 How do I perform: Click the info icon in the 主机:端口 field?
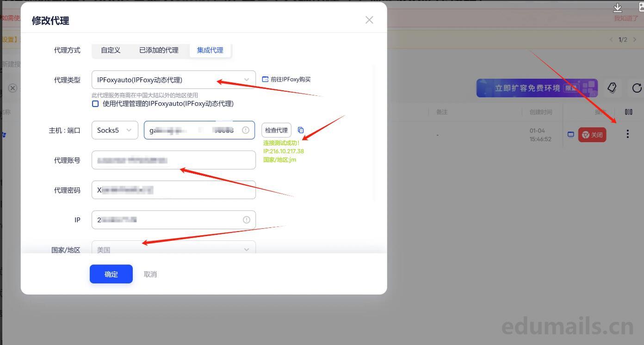[x=246, y=130]
